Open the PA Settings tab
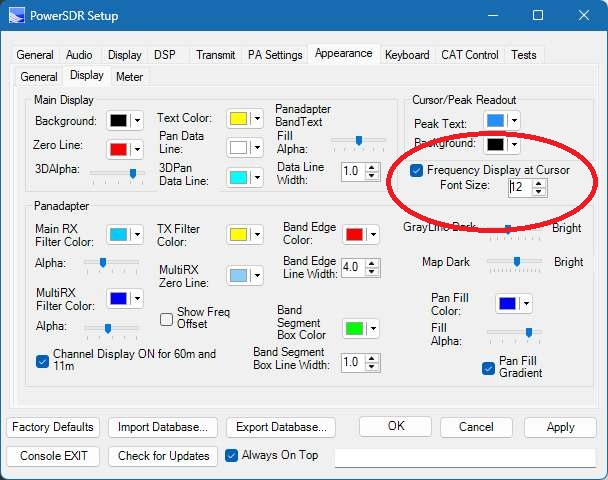Screen dimensions: 608x480 275,55
